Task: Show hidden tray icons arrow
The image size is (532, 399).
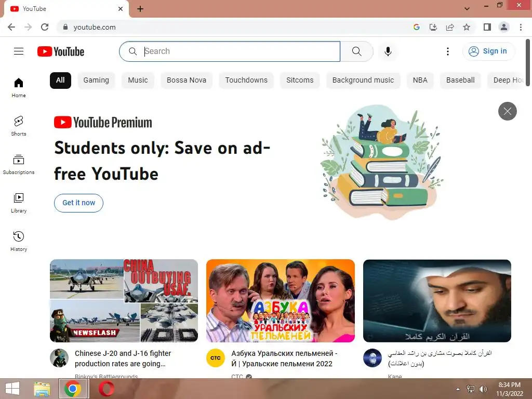Action: 458,389
